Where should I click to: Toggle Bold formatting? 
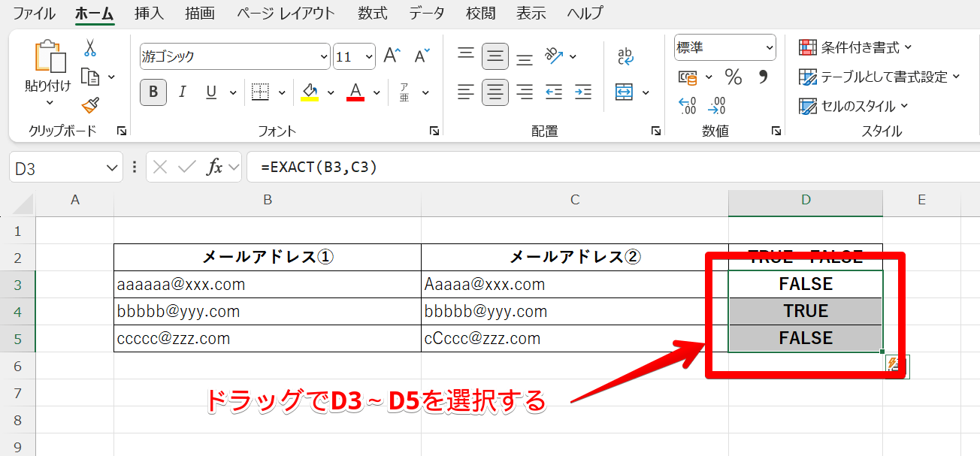(153, 92)
